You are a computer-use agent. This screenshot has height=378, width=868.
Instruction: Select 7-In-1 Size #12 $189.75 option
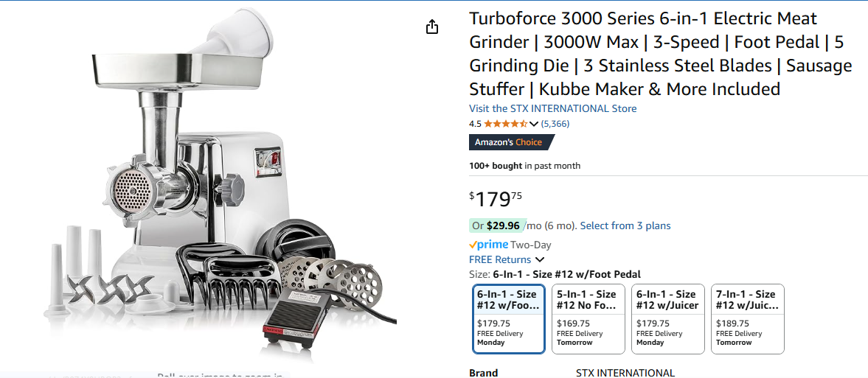click(748, 319)
